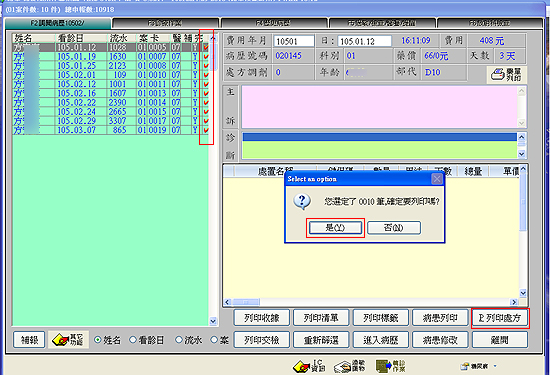The width and height of the screenshot is (550, 375).
Task: Open the 看診作業 consultation icon
Action: pos(390,366)
